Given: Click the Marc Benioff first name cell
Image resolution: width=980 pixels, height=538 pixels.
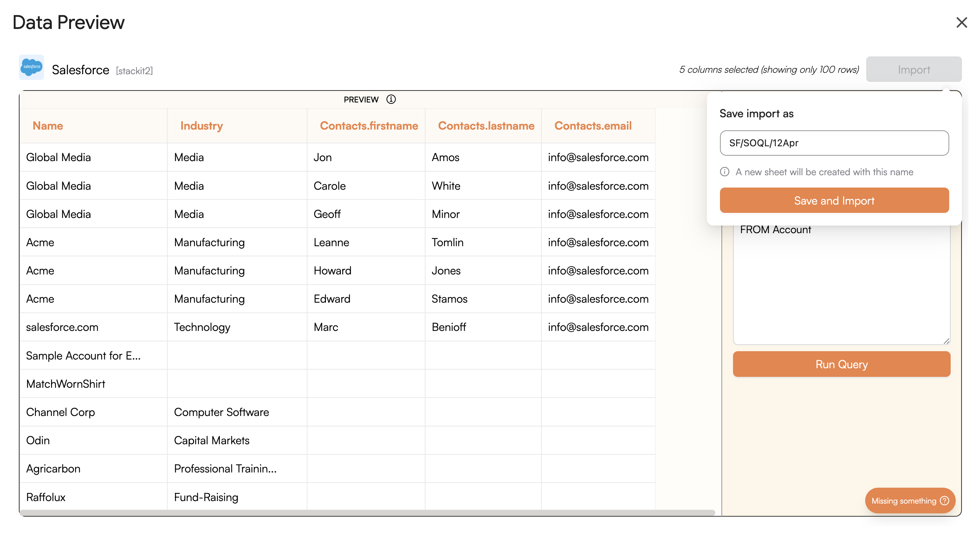Looking at the screenshot, I should tap(326, 327).
